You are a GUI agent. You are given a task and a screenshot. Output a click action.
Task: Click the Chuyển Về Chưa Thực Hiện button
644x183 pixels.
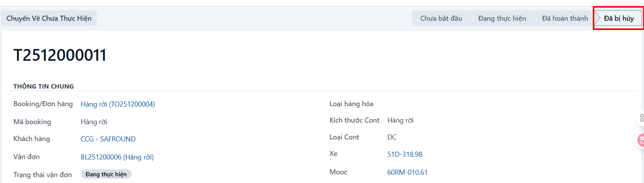(x=49, y=18)
